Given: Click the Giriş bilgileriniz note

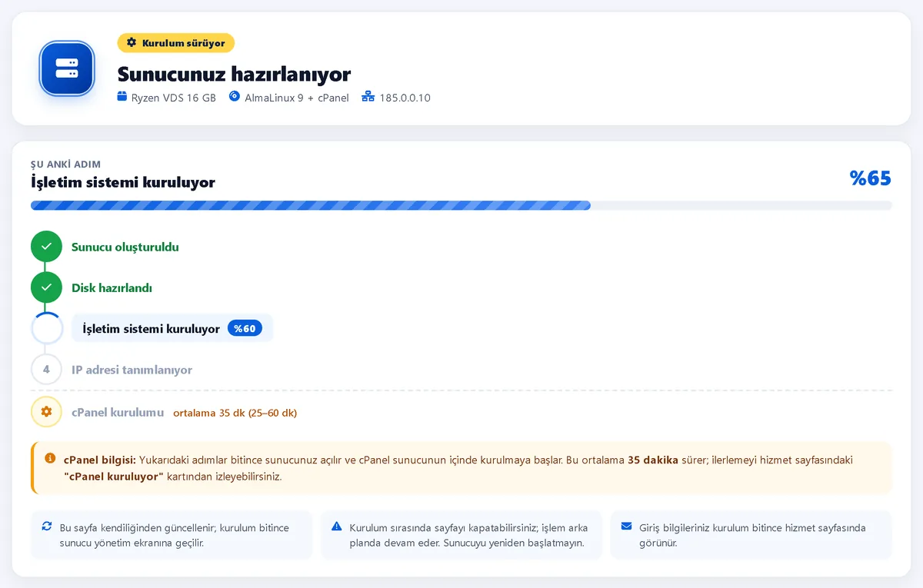Looking at the screenshot, I should 752,535.
